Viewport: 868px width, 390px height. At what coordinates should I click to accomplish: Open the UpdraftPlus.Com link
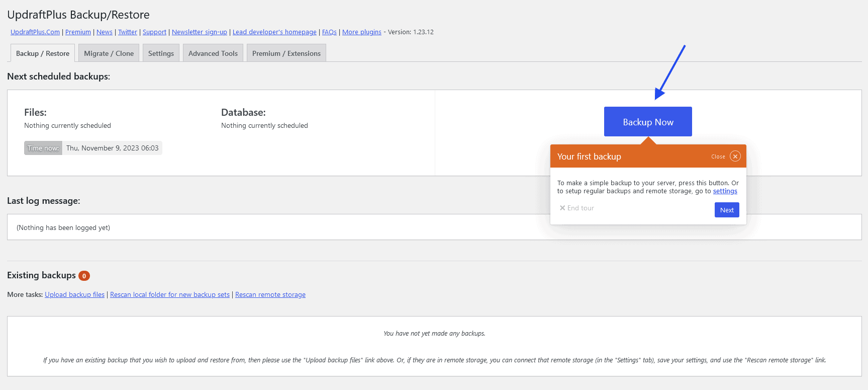(35, 32)
